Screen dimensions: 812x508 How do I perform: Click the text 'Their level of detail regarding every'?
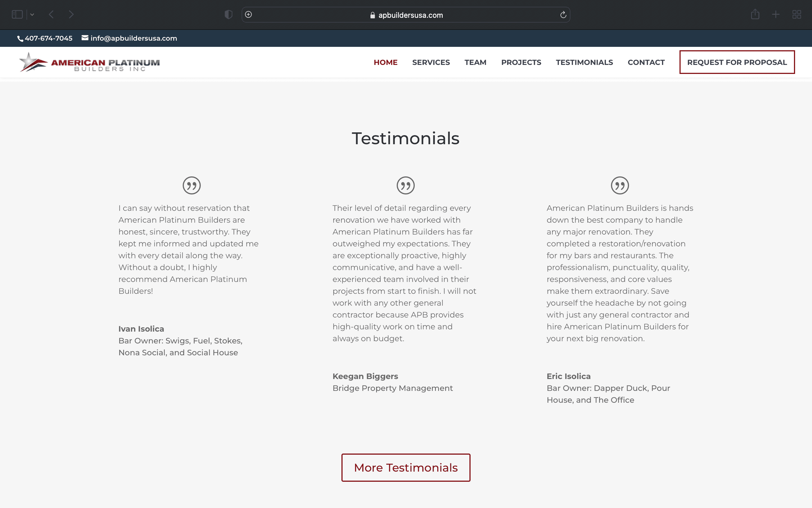pos(402,208)
